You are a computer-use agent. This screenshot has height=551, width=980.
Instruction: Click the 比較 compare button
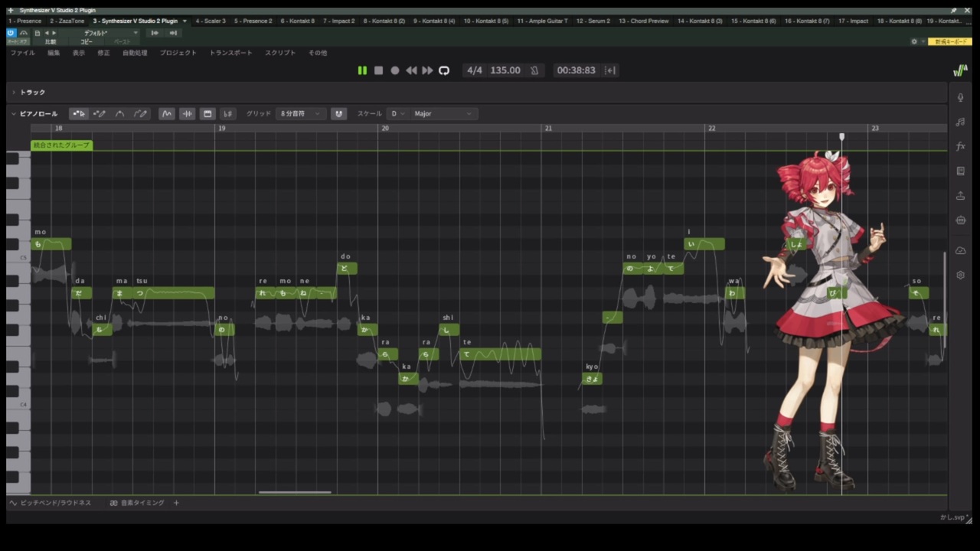(51, 41)
